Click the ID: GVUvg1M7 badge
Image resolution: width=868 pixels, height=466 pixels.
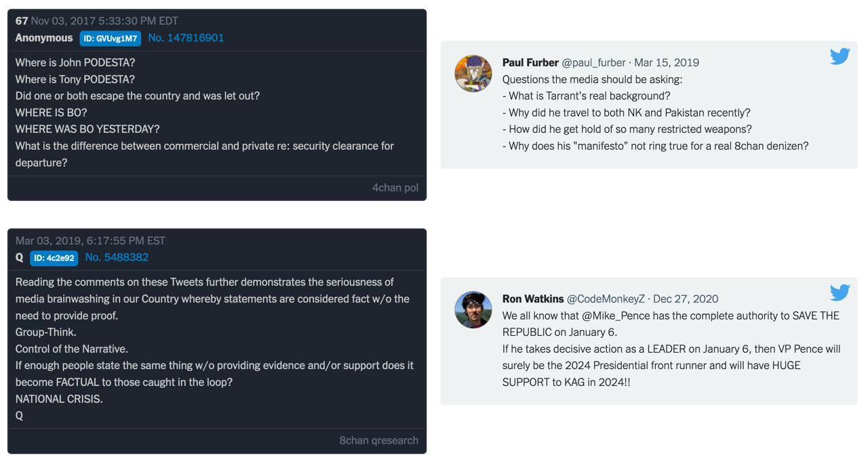coord(110,39)
